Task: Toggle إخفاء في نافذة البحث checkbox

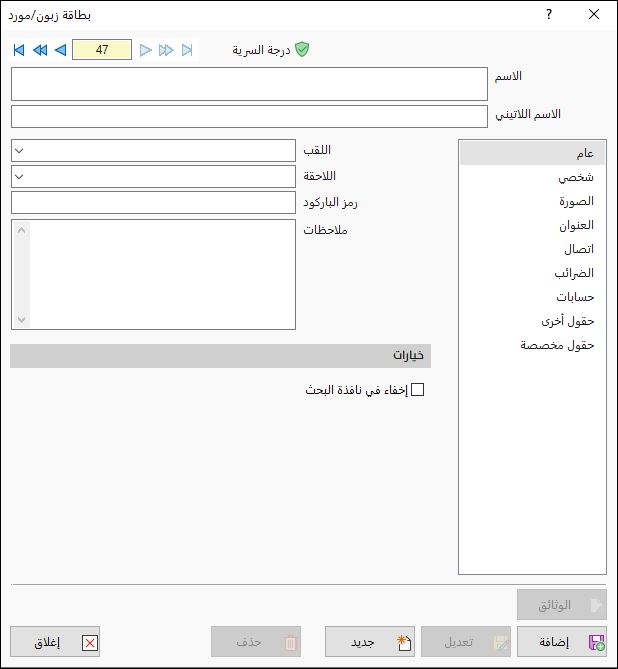Action: (x=417, y=390)
